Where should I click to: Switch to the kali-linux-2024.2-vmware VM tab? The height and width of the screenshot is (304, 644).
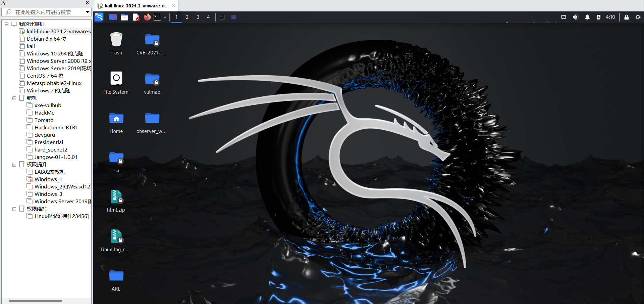(136, 6)
